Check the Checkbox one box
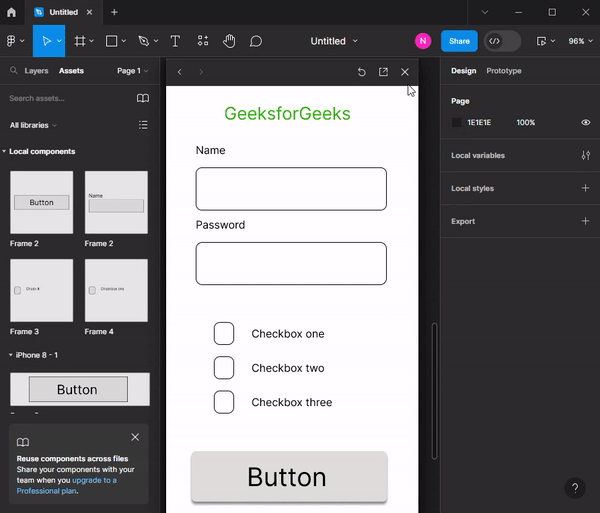This screenshot has height=513, width=600. 224,334
